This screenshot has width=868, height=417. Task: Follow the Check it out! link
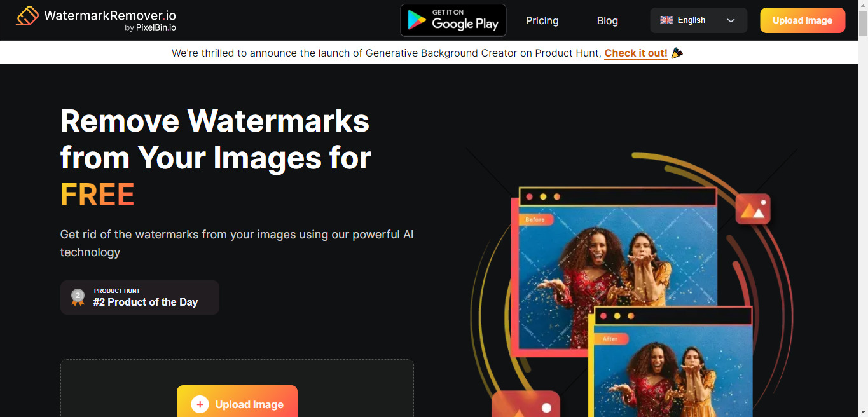click(x=636, y=53)
